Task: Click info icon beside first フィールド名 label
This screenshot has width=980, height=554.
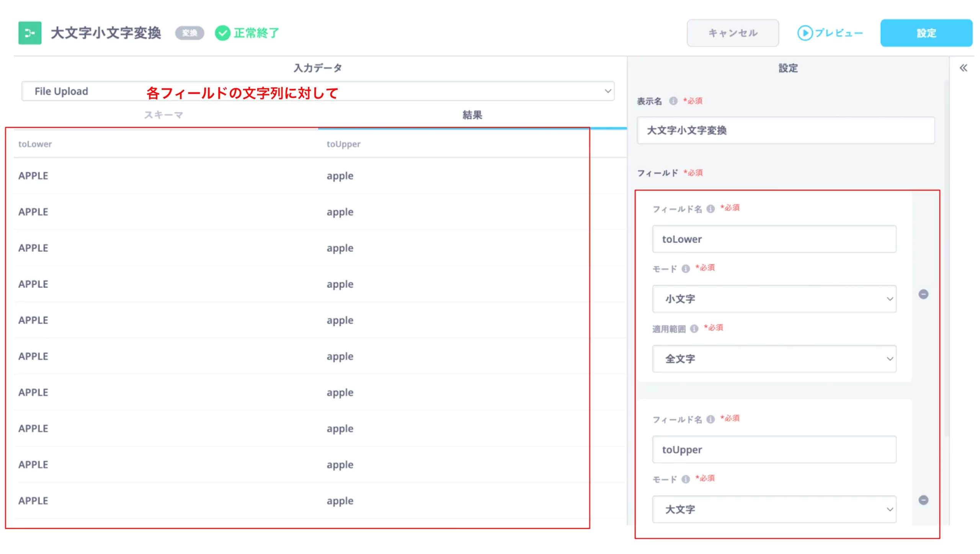Action: 710,209
